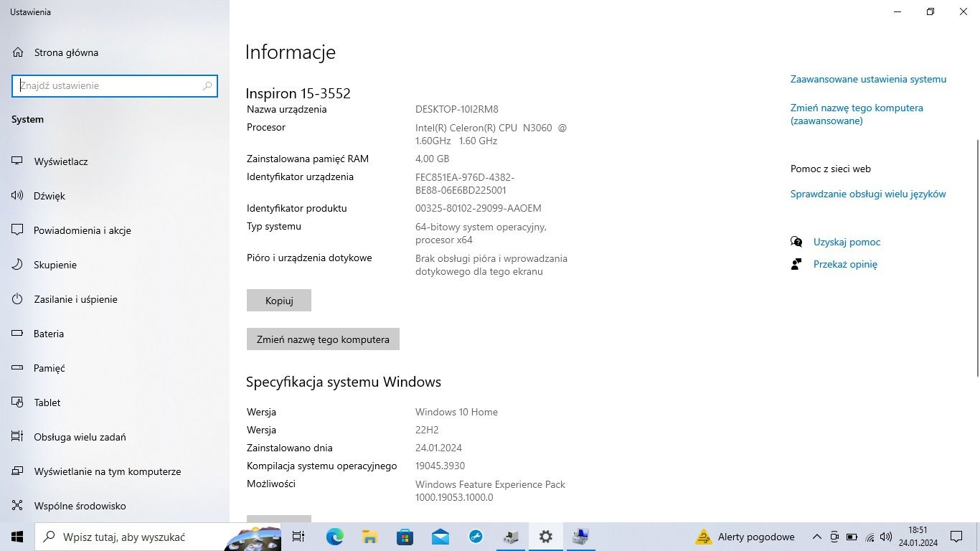Open Zmień nazwę tego komputera (zaawansowane) link
Screen dimensions: 980x551
click(857, 114)
